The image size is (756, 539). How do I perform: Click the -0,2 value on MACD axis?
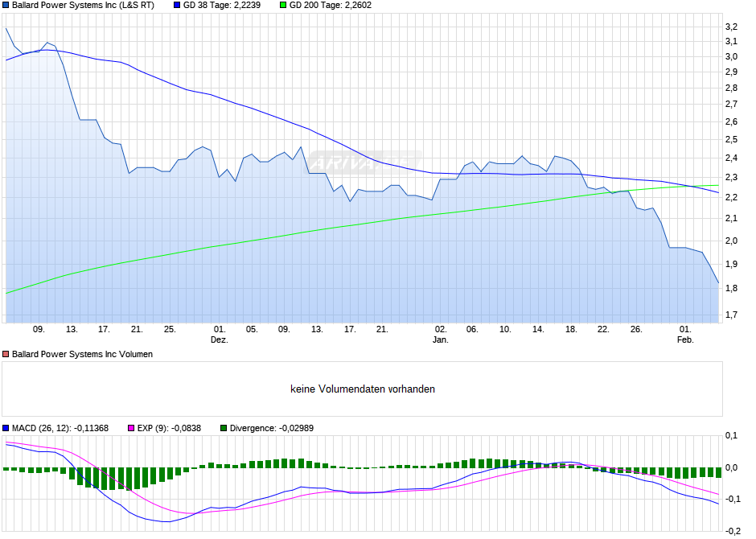pos(733,531)
